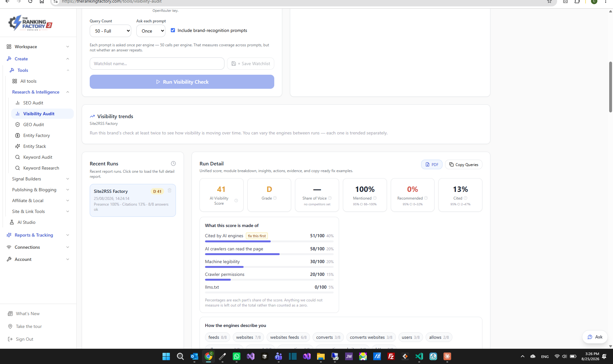This screenshot has height=364, width=613.
Task: Open the Ask chat button
Action: (595, 337)
